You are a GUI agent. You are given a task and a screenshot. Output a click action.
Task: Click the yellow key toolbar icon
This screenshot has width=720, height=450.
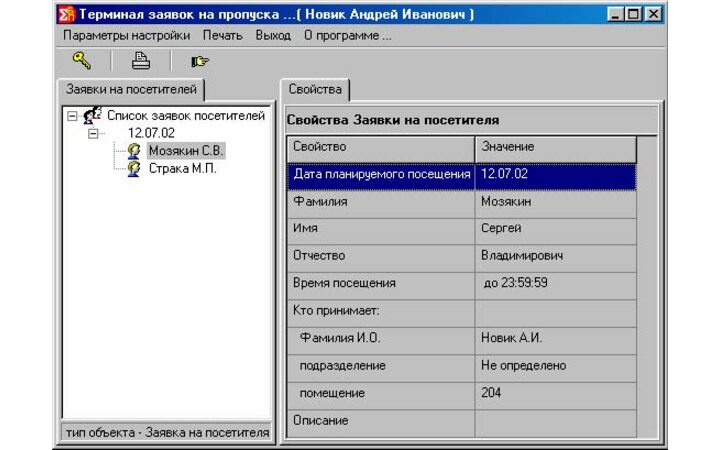click(82, 60)
